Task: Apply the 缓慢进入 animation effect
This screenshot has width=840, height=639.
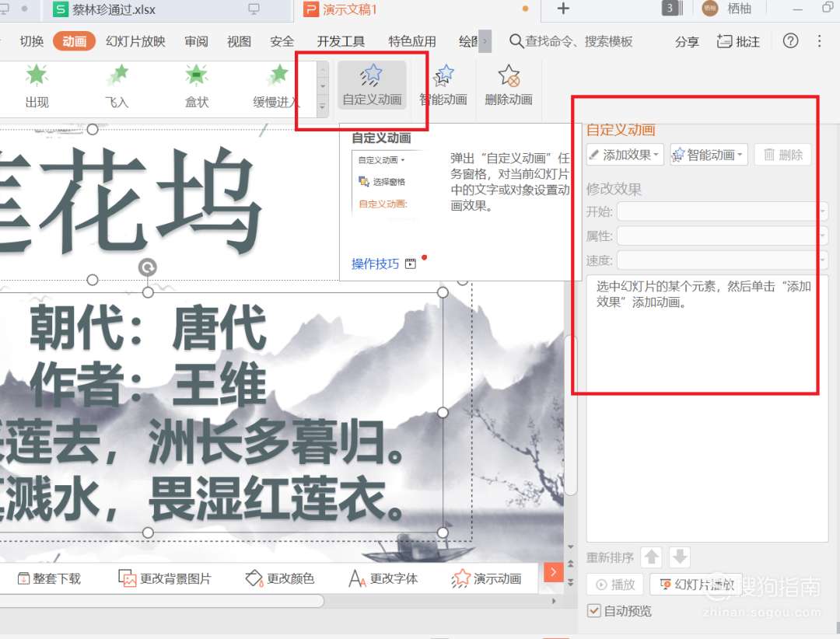Action: [276, 86]
